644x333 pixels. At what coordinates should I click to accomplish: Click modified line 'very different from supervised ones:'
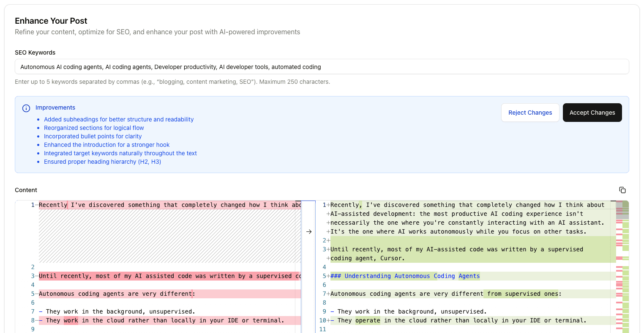446,294
